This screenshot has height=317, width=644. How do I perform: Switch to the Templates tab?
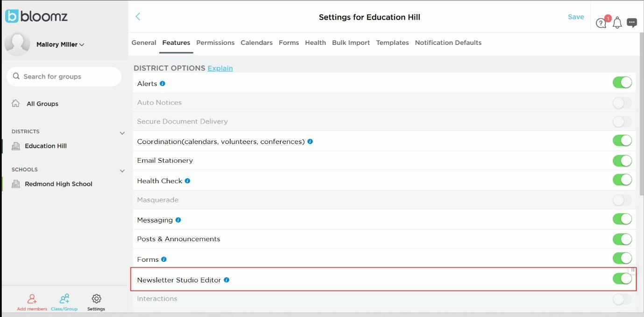(392, 43)
